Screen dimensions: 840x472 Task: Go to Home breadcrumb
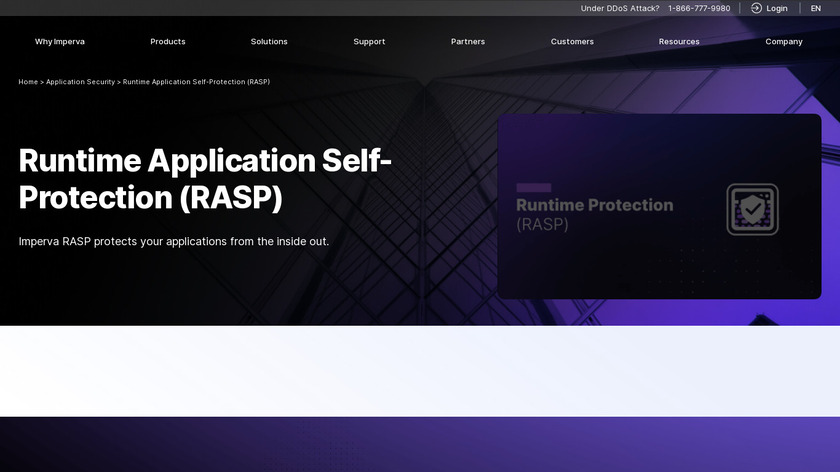[x=28, y=82]
